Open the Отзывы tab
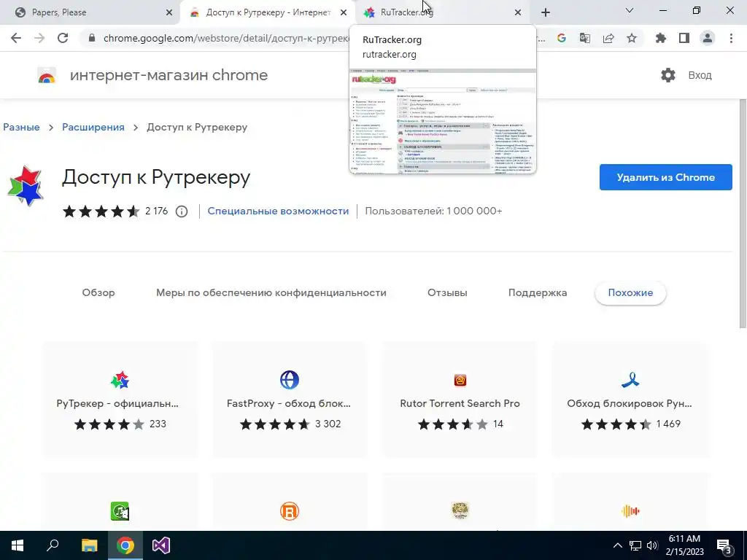The width and height of the screenshot is (747, 560). 447,293
